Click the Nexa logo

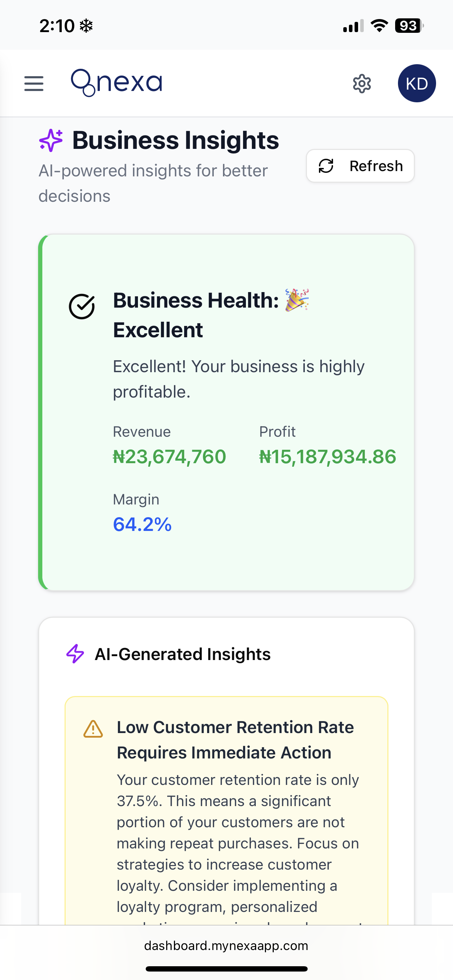(x=116, y=83)
